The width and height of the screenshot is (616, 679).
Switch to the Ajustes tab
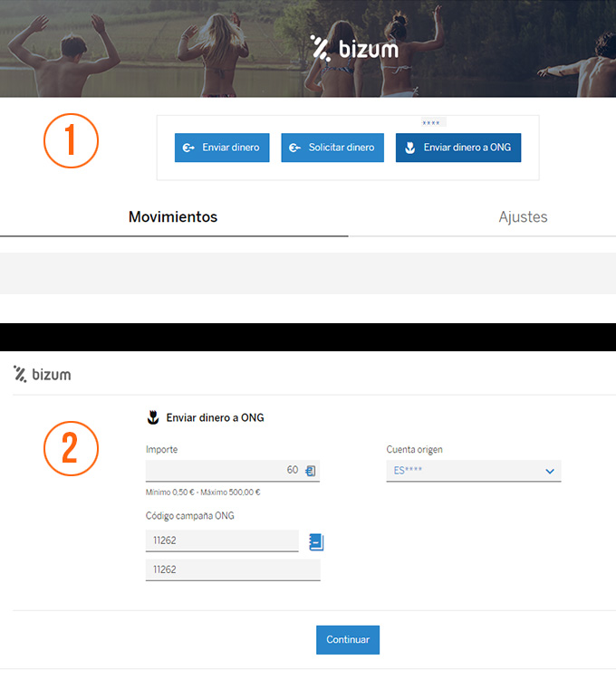tap(523, 217)
